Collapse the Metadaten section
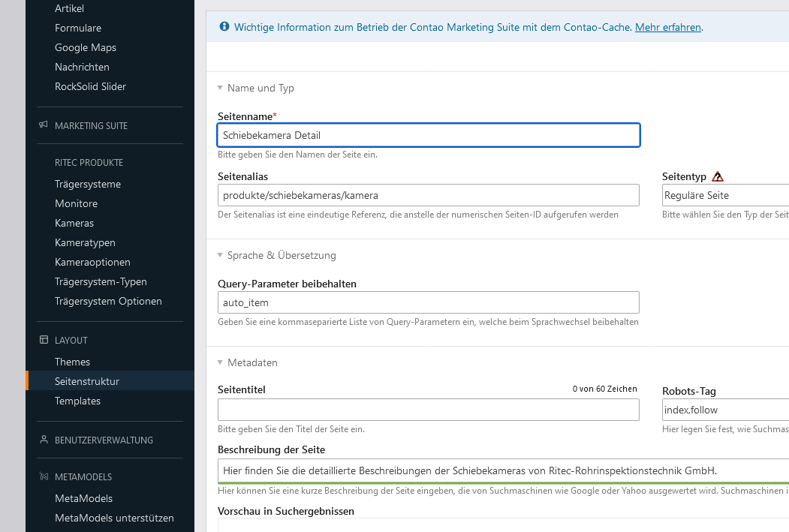 tap(220, 362)
